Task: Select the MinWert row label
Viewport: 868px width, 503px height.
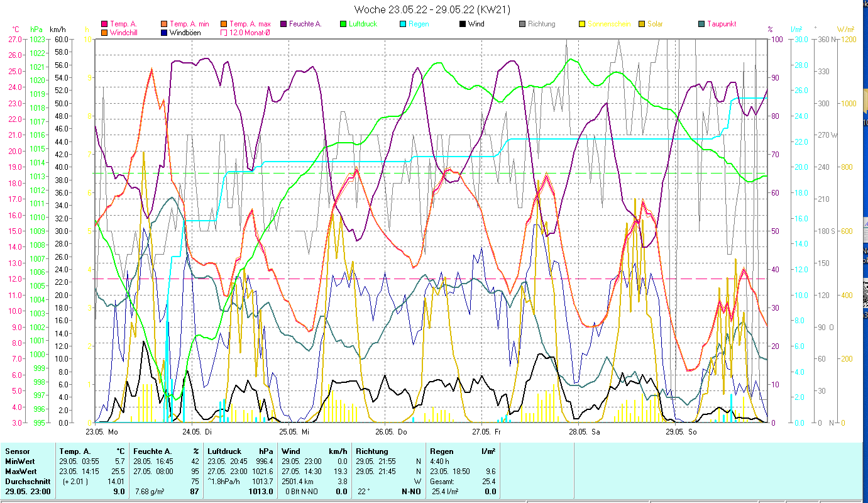Action: tap(20, 462)
